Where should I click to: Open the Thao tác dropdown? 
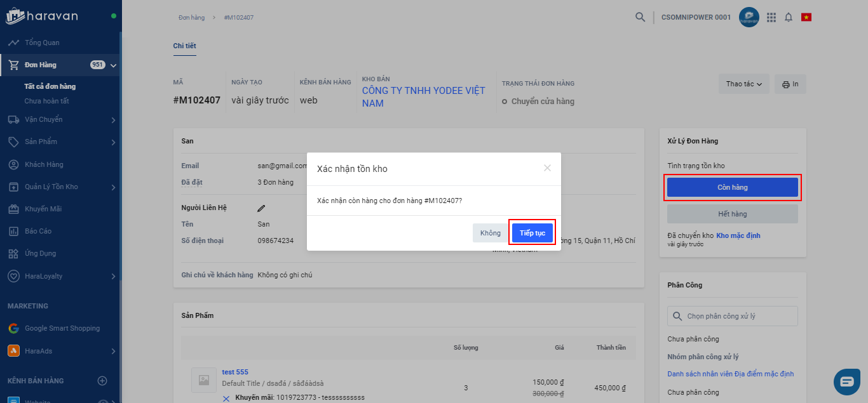point(744,84)
